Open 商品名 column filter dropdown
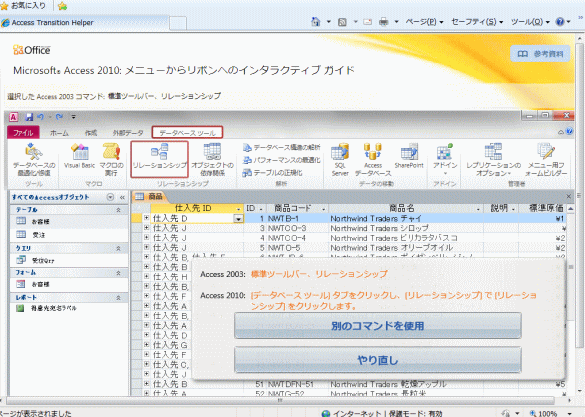This screenshot has height=417, width=585. 478,209
